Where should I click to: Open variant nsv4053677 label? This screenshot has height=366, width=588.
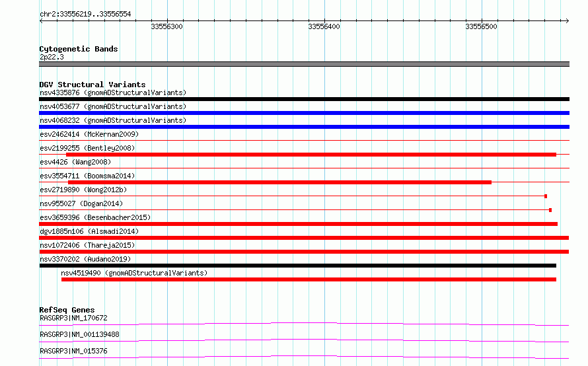pos(113,106)
